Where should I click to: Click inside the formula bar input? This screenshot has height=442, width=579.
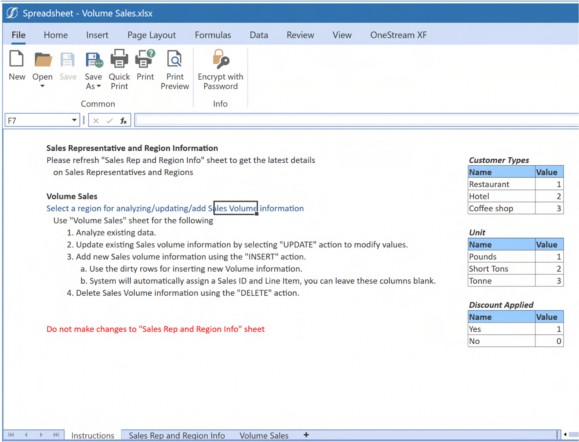click(x=356, y=120)
